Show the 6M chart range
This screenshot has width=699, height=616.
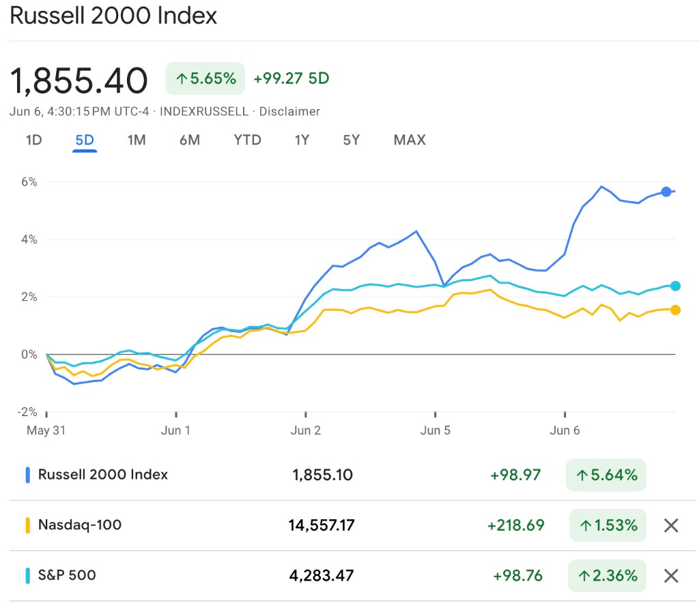[x=190, y=140]
